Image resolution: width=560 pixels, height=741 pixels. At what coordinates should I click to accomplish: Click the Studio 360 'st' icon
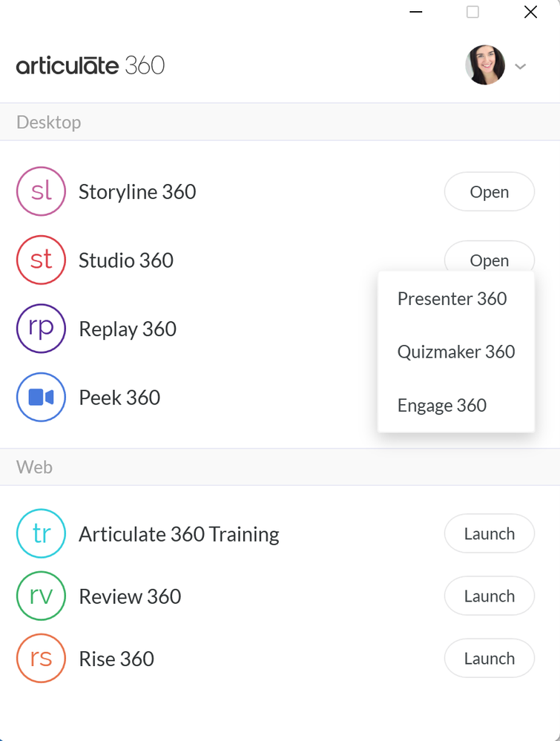pyautogui.click(x=41, y=260)
